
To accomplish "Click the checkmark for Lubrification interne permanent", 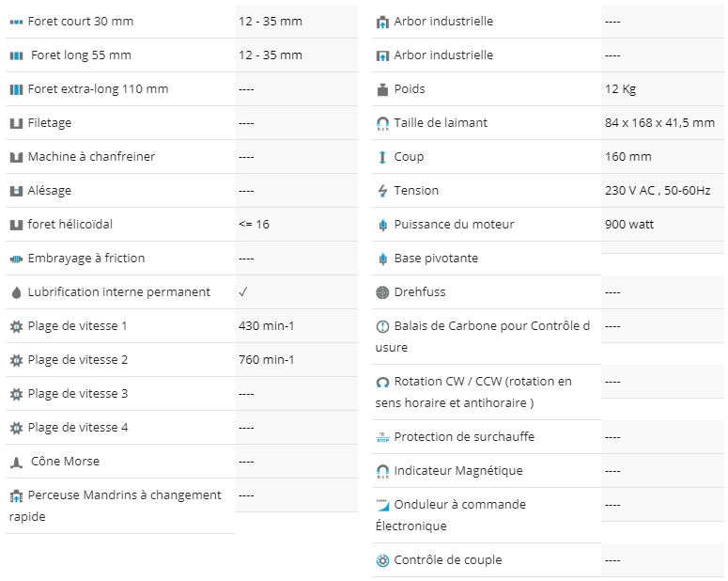I will (243, 291).
